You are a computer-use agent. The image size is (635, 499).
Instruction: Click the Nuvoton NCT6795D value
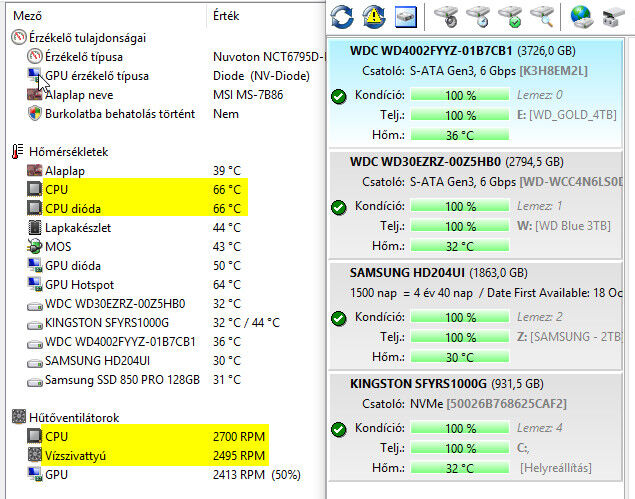click(269, 57)
